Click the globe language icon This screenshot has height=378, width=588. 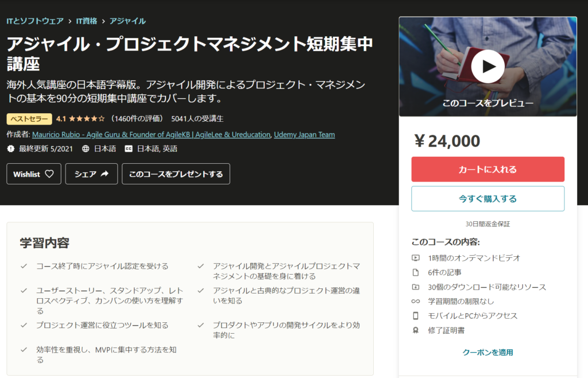86,149
